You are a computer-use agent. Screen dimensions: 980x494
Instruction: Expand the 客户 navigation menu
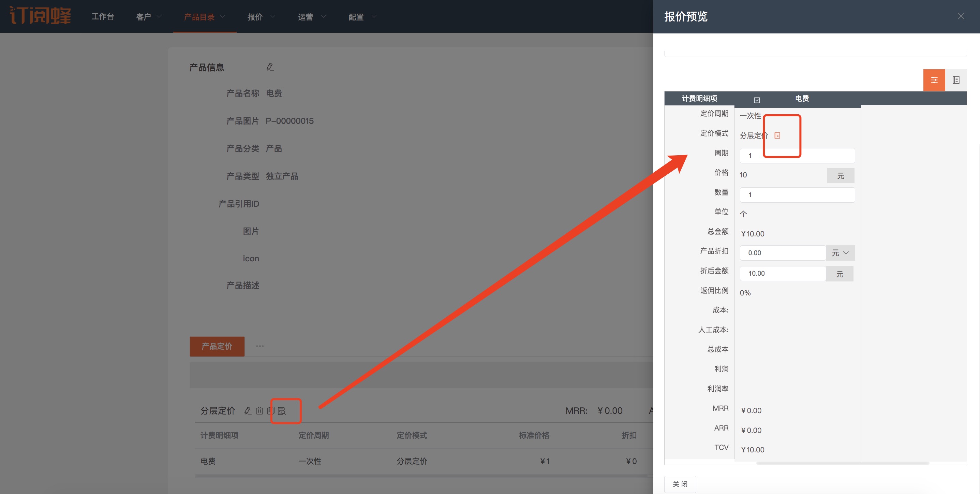pos(148,17)
